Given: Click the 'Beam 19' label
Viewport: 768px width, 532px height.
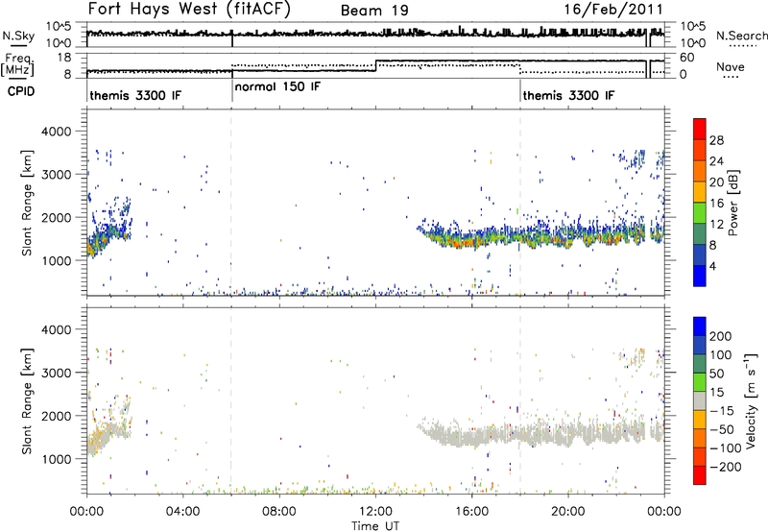Looking at the screenshot, I should [374, 11].
